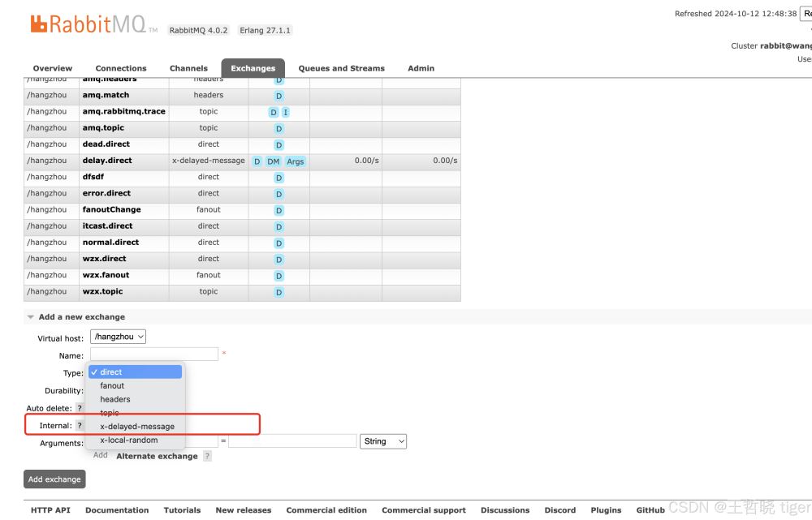Open the New releases footer link
This screenshot has width=812, height=520.
pyautogui.click(x=244, y=510)
